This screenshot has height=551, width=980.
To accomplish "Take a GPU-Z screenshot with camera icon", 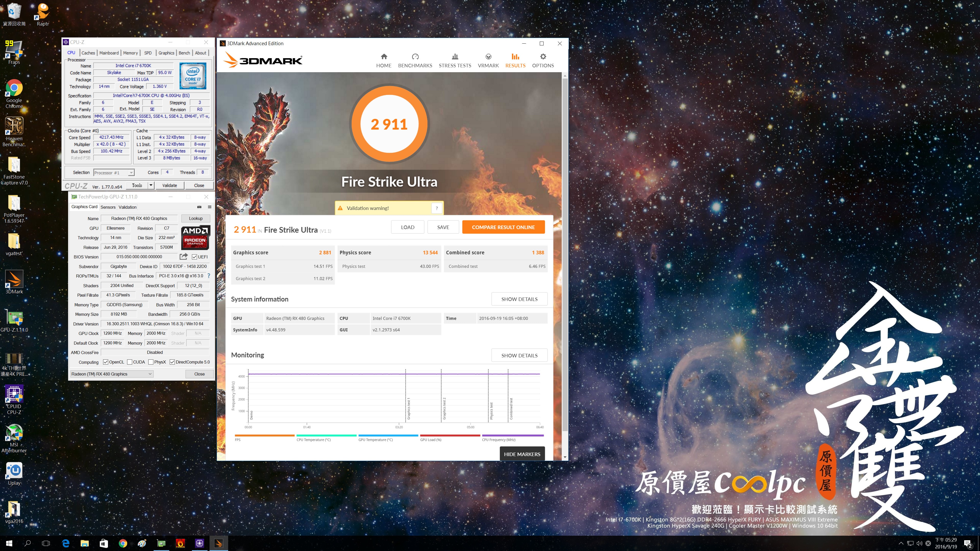I will point(199,207).
